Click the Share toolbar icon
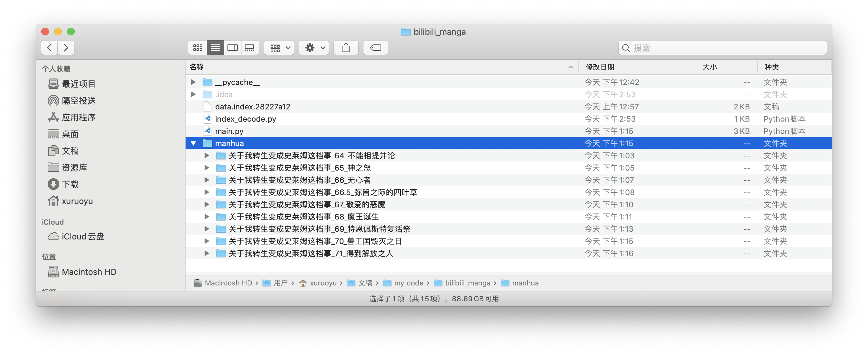Image resolution: width=868 pixels, height=354 pixels. pos(346,48)
